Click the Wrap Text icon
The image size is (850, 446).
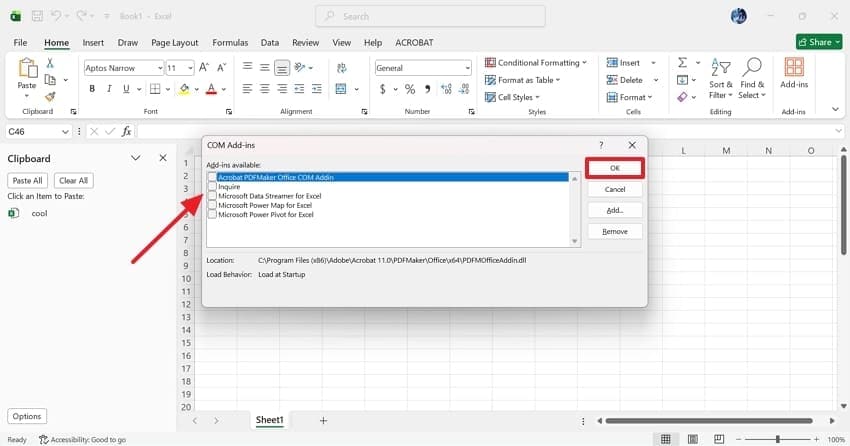coord(342,68)
